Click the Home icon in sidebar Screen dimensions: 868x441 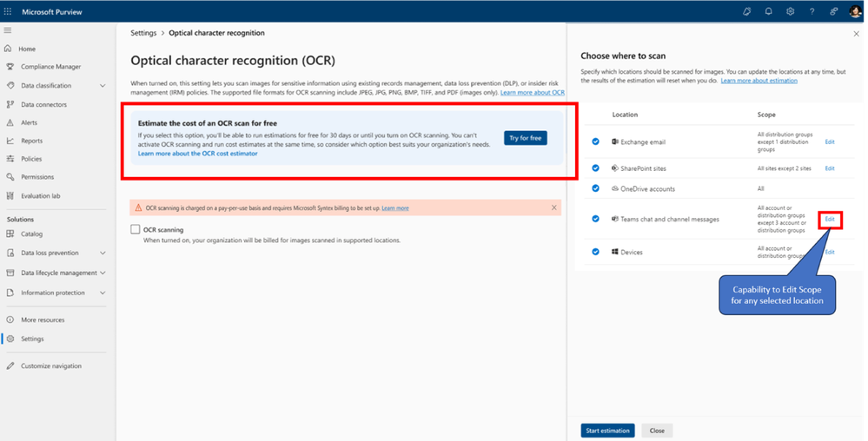[x=9, y=49]
